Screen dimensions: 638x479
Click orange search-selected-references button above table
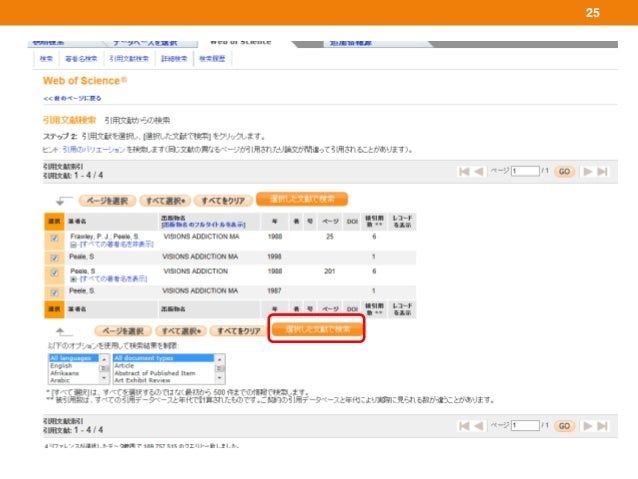point(302,199)
